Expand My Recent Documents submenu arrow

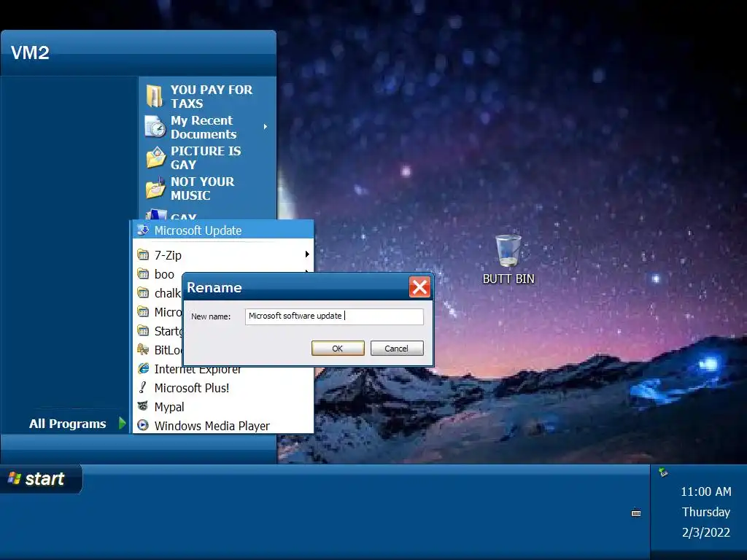266,127
